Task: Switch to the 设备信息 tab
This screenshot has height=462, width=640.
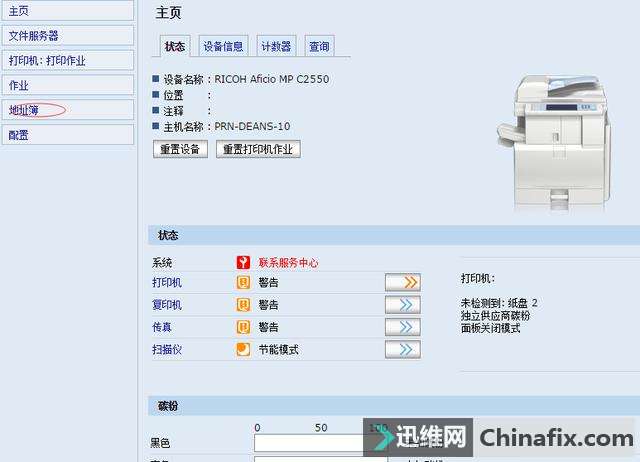Action: (x=223, y=46)
